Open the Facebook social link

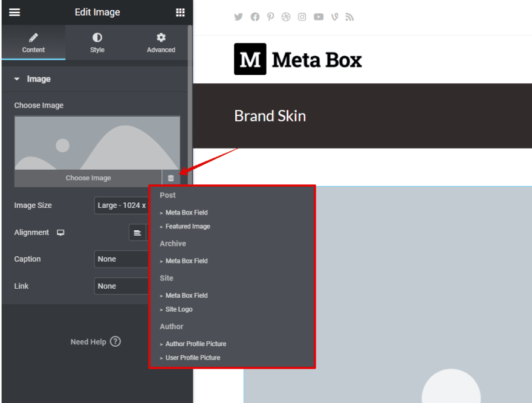255,17
